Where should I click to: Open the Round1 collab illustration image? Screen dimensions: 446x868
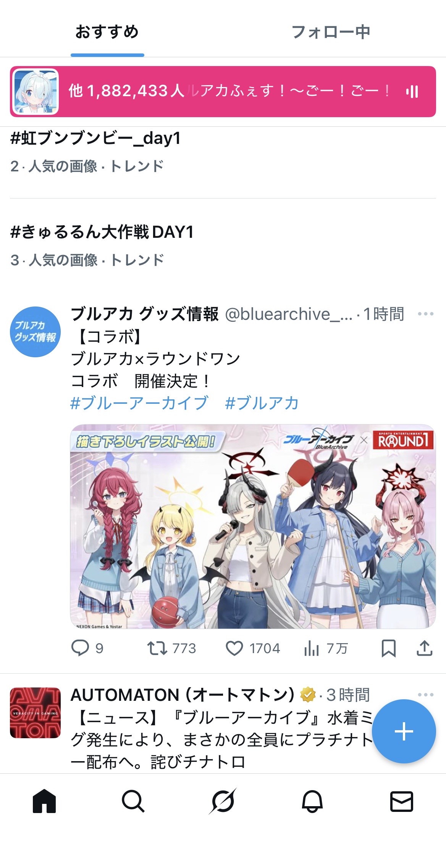[253, 526]
